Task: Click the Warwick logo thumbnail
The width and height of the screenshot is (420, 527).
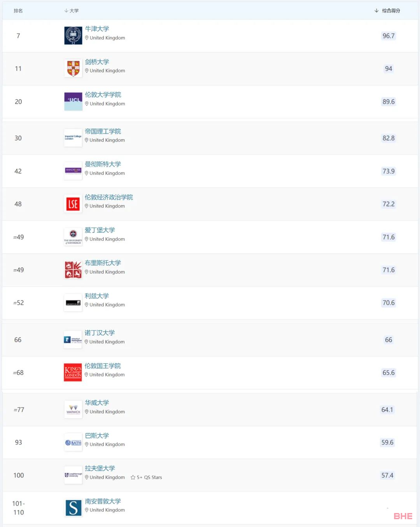Action: click(73, 409)
